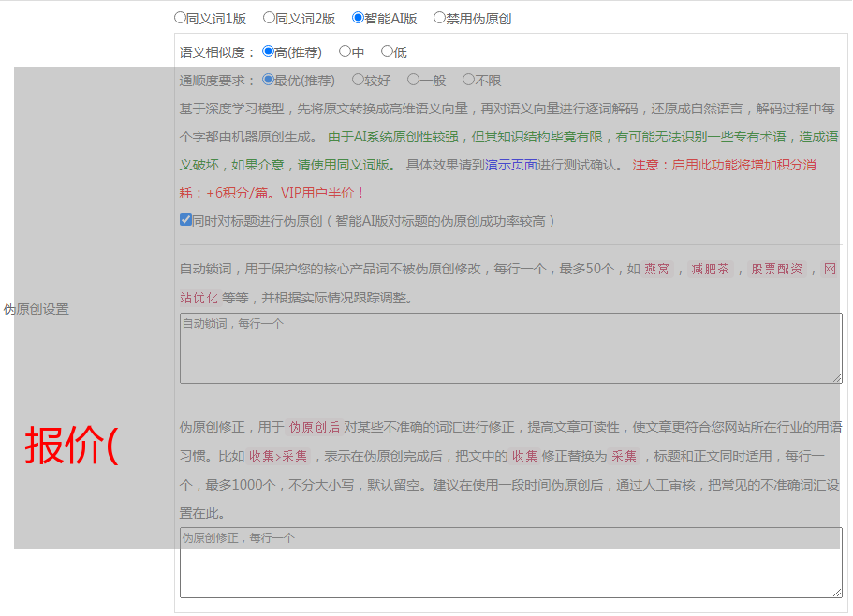
Task: Click the 伪原创修正 textarea resize handle
Action: pos(837,593)
